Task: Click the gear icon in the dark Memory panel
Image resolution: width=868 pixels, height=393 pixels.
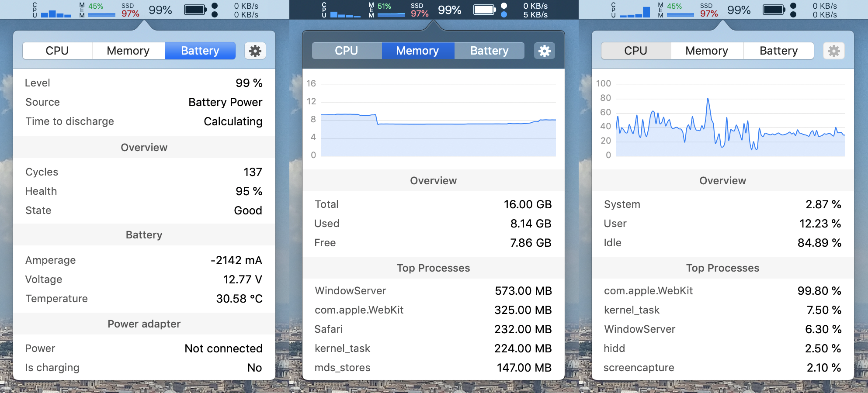Action: point(544,51)
